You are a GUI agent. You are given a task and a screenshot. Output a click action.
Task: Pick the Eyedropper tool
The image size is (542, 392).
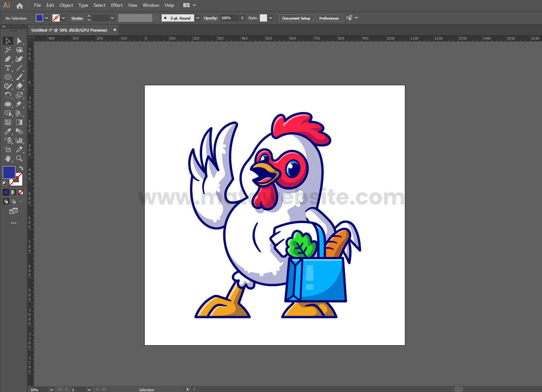8,131
